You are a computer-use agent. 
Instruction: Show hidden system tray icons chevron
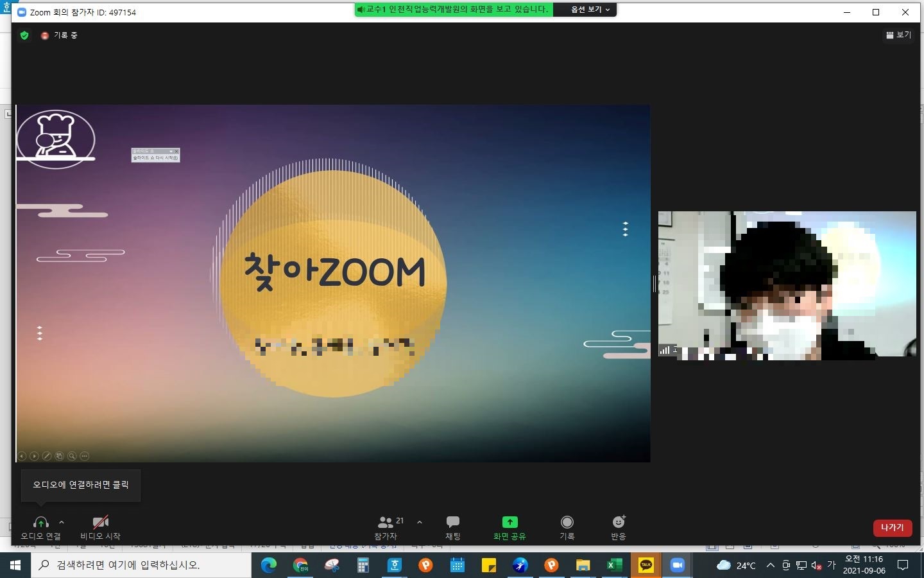click(x=770, y=565)
